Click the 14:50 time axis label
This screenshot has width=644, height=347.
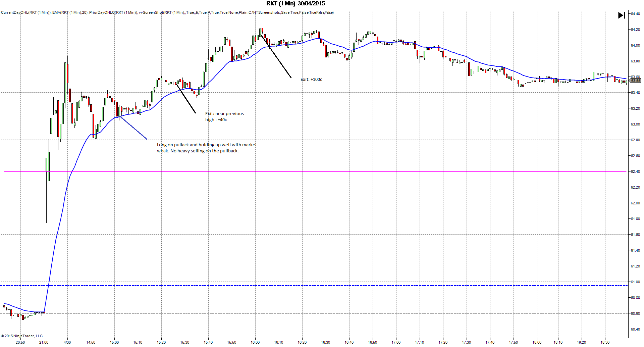[x=91, y=342]
